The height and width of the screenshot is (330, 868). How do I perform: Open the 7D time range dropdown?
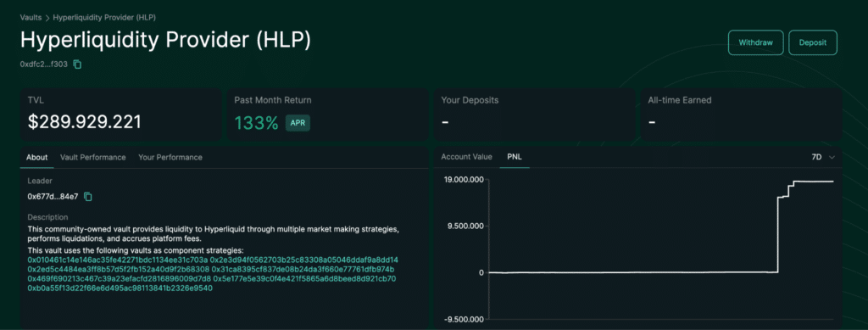pyautogui.click(x=822, y=157)
